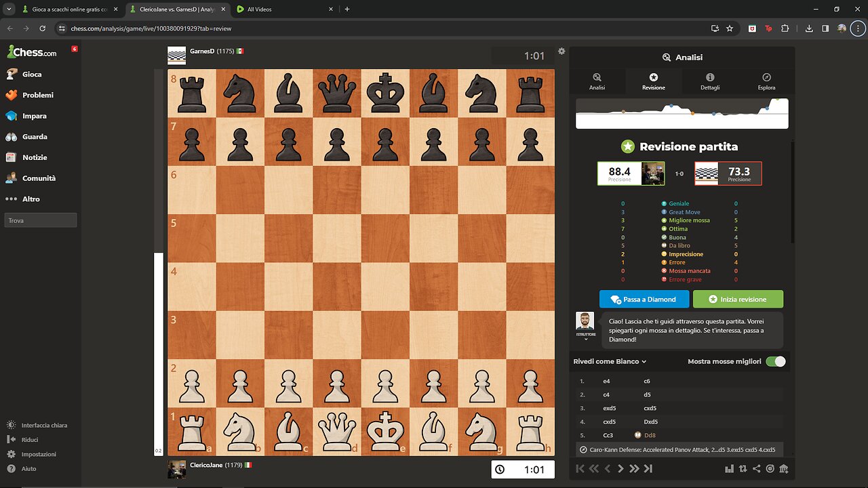Bookmark this page with star icon
This screenshot has height=488, width=868.
point(730,28)
